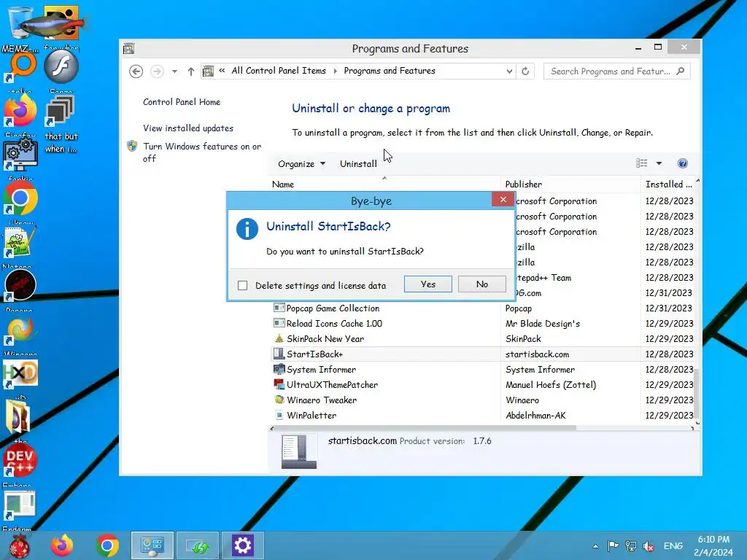Image resolution: width=747 pixels, height=560 pixels.
Task: Click Uninstall in the toolbar
Action: click(x=358, y=164)
